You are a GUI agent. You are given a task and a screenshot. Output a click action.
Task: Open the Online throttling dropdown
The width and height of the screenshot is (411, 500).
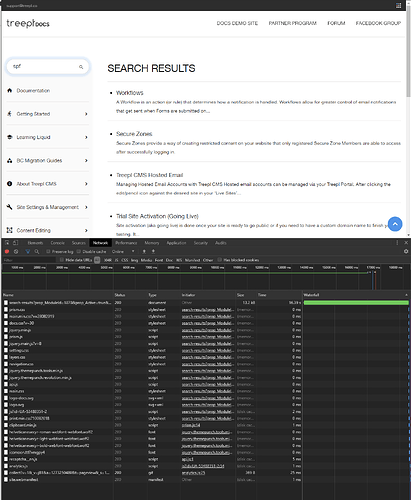[x=123, y=251]
